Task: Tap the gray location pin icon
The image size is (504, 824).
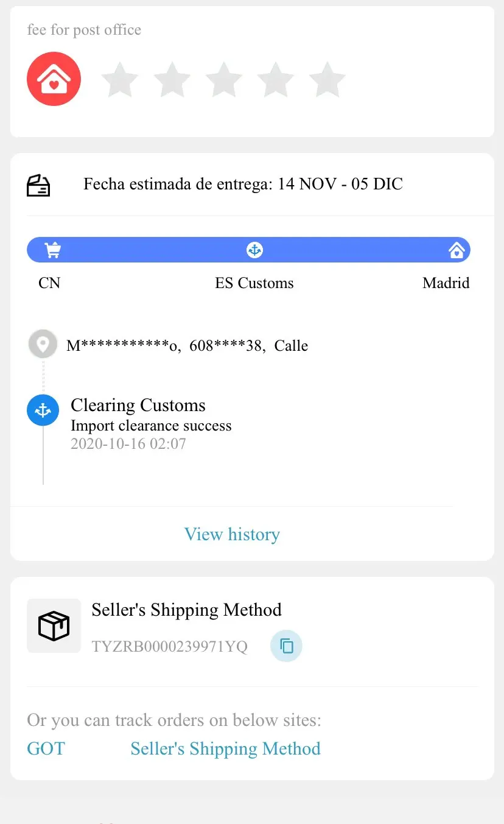Action: pos(43,345)
